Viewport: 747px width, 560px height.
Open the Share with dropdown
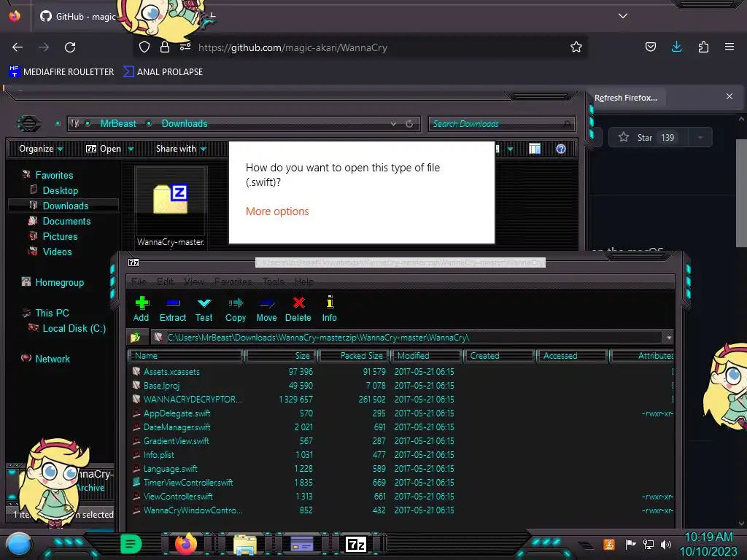click(181, 149)
